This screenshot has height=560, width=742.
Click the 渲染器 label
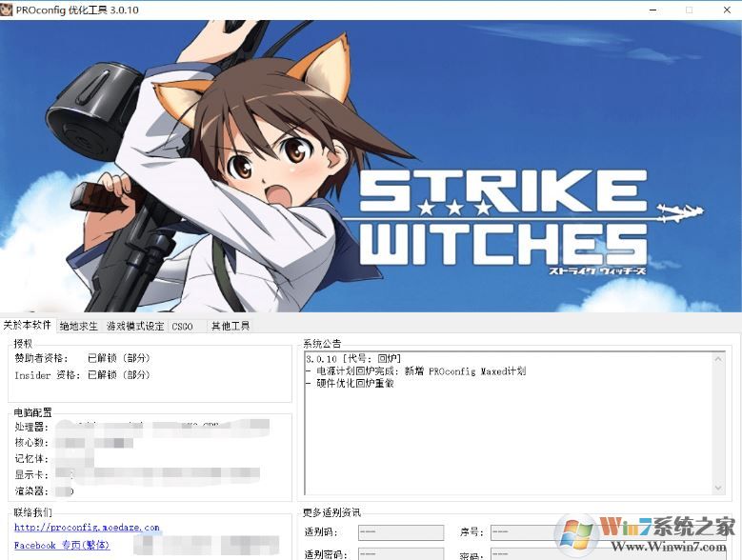pyautogui.click(x=31, y=490)
